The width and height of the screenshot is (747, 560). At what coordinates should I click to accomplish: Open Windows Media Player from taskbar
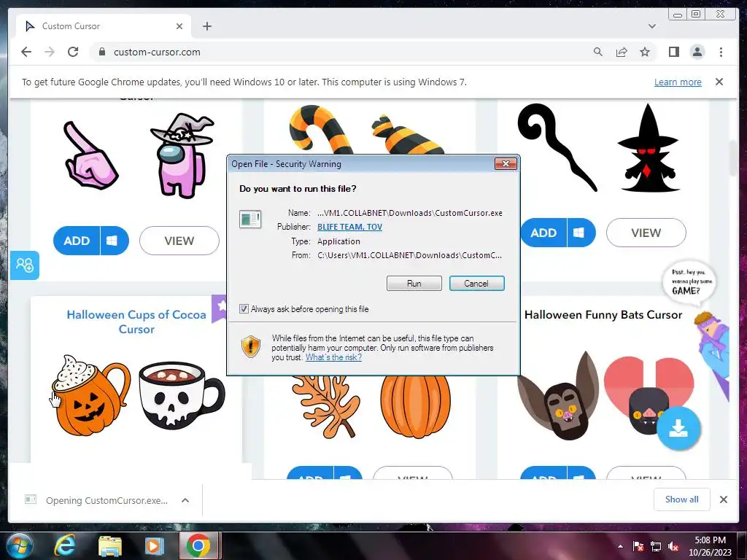154,545
